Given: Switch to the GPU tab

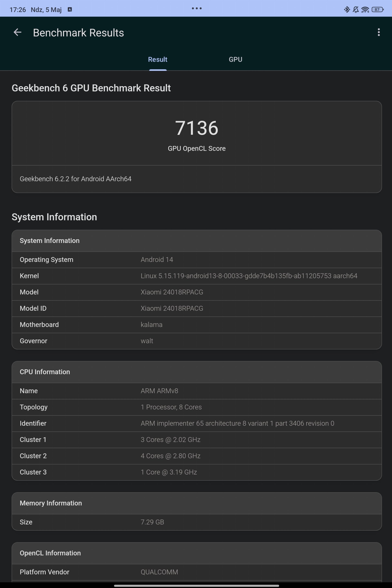Looking at the screenshot, I should tap(235, 59).
